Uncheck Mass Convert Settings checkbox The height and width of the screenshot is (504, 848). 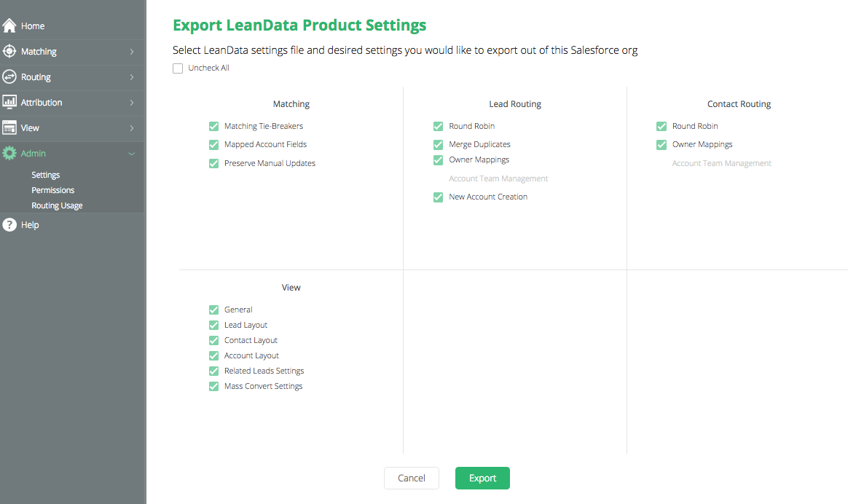point(213,386)
